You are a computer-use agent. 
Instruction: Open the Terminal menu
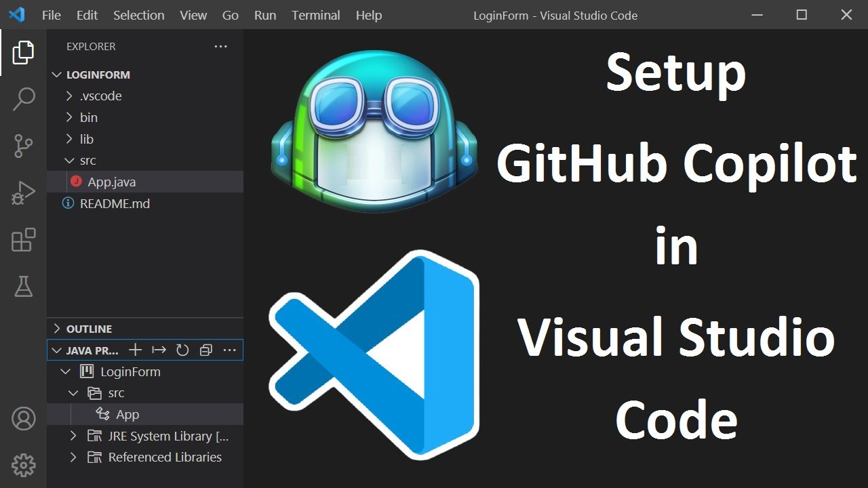pos(316,15)
